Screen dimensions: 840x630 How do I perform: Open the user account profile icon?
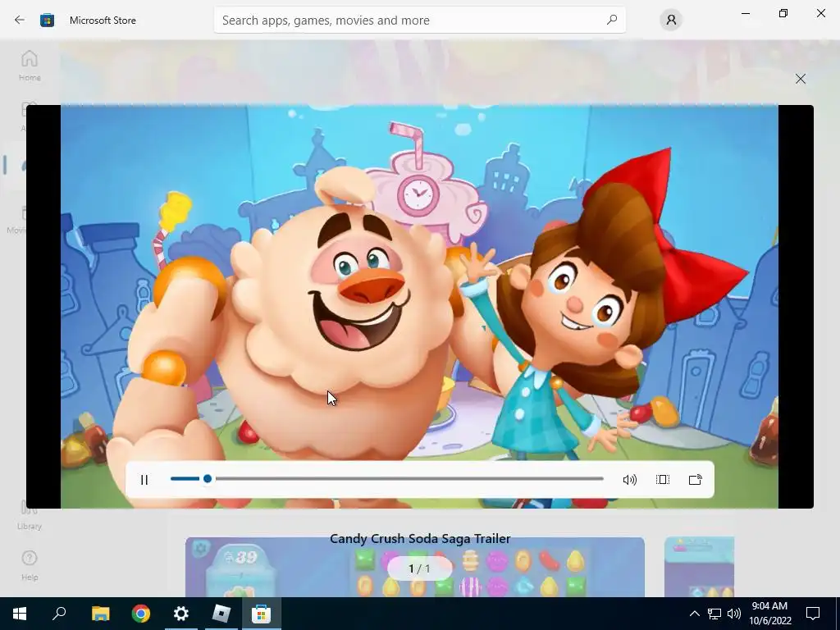point(671,20)
